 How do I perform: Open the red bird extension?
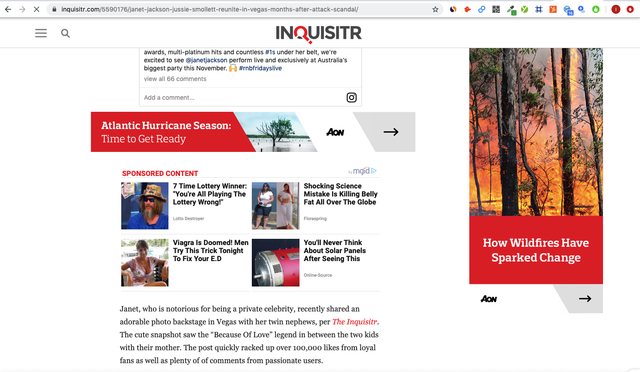tap(467, 9)
